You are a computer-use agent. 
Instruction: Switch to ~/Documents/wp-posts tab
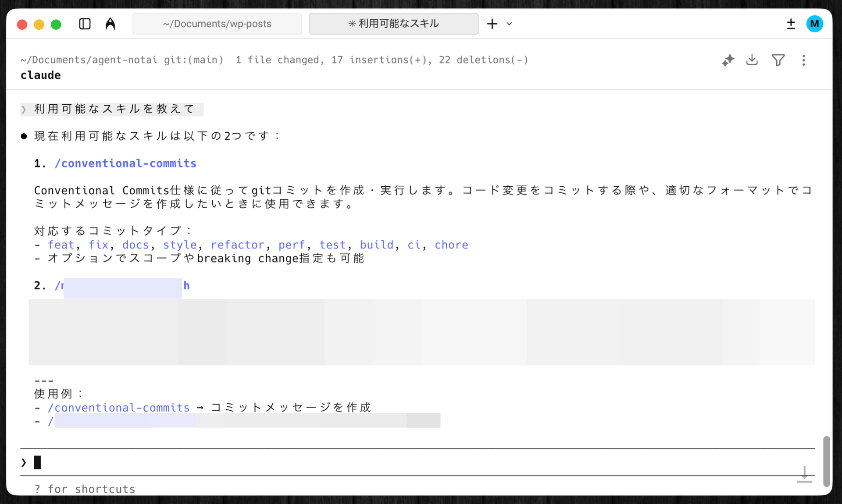[x=217, y=24]
